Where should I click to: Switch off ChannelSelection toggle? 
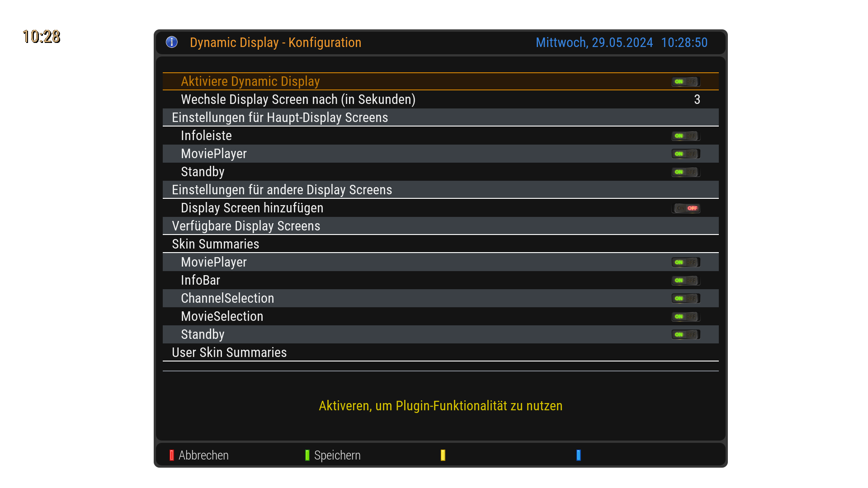pos(685,299)
